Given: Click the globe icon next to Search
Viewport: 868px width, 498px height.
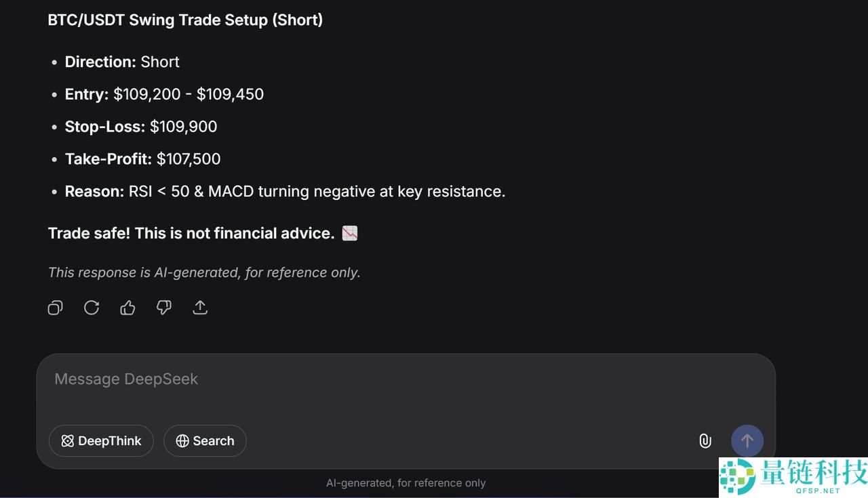Looking at the screenshot, I should click(182, 441).
